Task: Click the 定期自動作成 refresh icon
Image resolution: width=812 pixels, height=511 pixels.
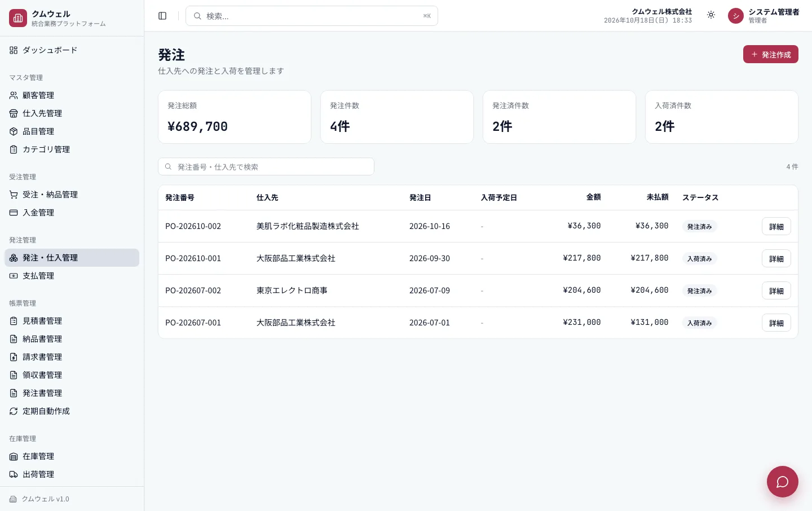Action: pos(14,411)
